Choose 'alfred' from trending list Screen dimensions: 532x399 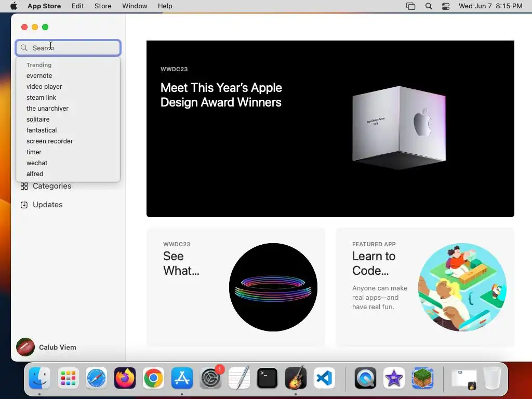tap(35, 174)
